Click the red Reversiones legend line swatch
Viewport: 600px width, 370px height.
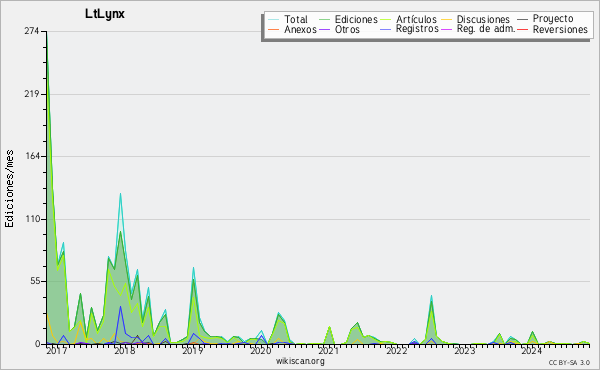coord(522,29)
